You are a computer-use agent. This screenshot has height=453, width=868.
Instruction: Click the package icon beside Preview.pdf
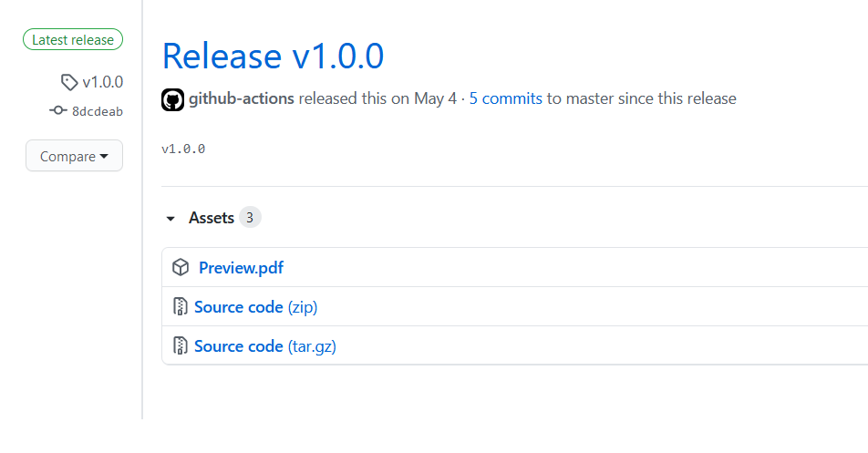(x=181, y=268)
